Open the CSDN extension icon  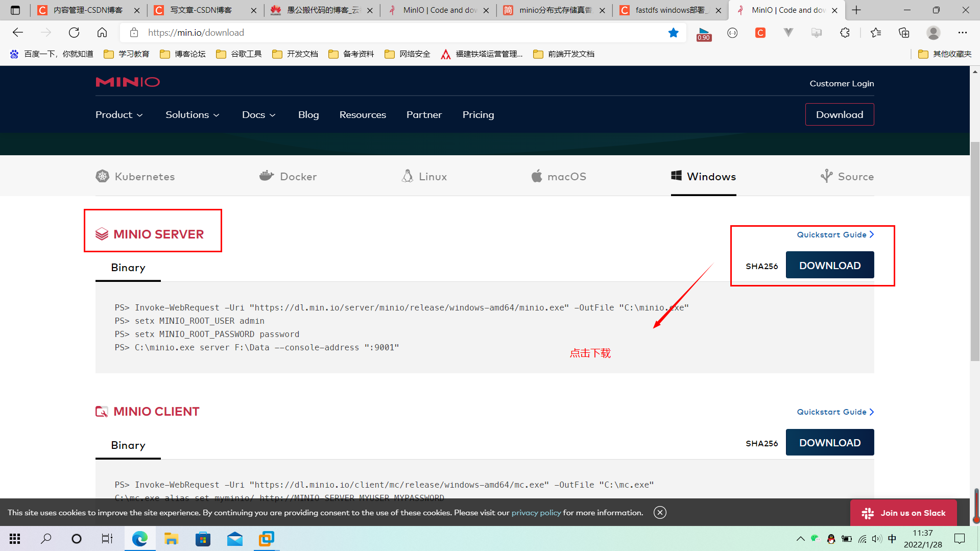(x=760, y=33)
